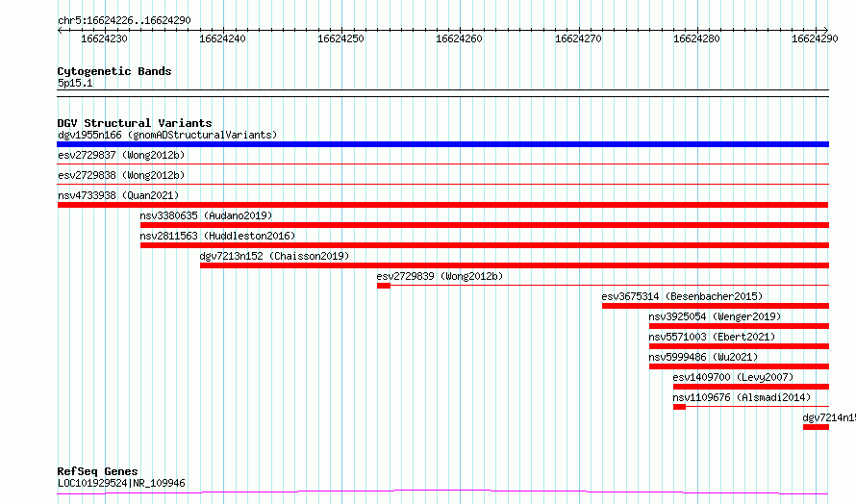Select the short red dgv7214 variant bar
856x504 pixels.
click(817, 427)
